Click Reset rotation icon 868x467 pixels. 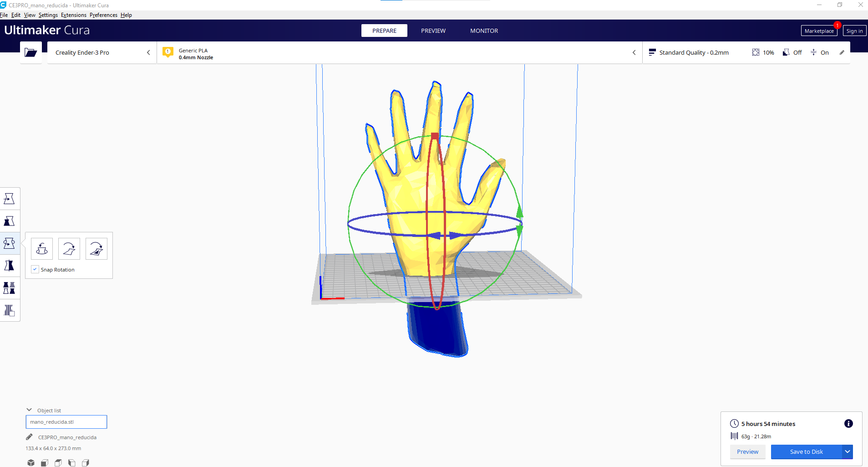42,249
